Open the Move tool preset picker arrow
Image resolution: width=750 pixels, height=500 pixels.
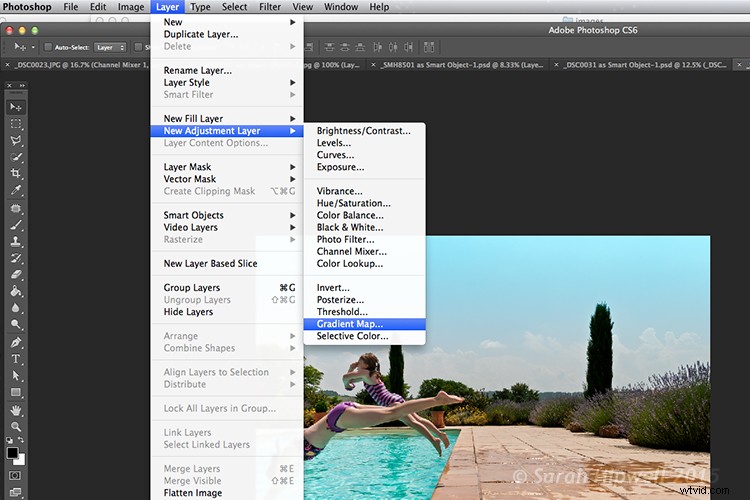coord(33,47)
